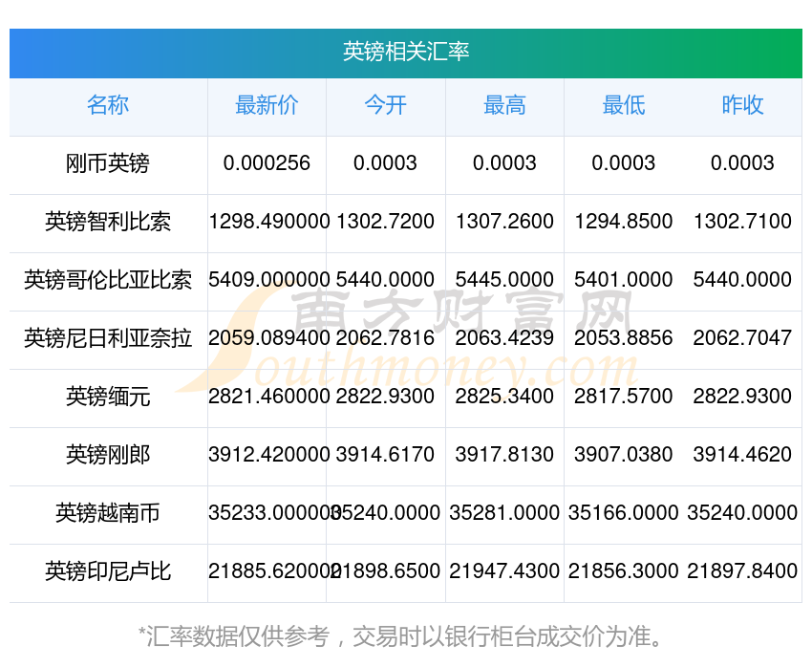Click the 英镑哥伦比亚比索 row name

click(108, 280)
